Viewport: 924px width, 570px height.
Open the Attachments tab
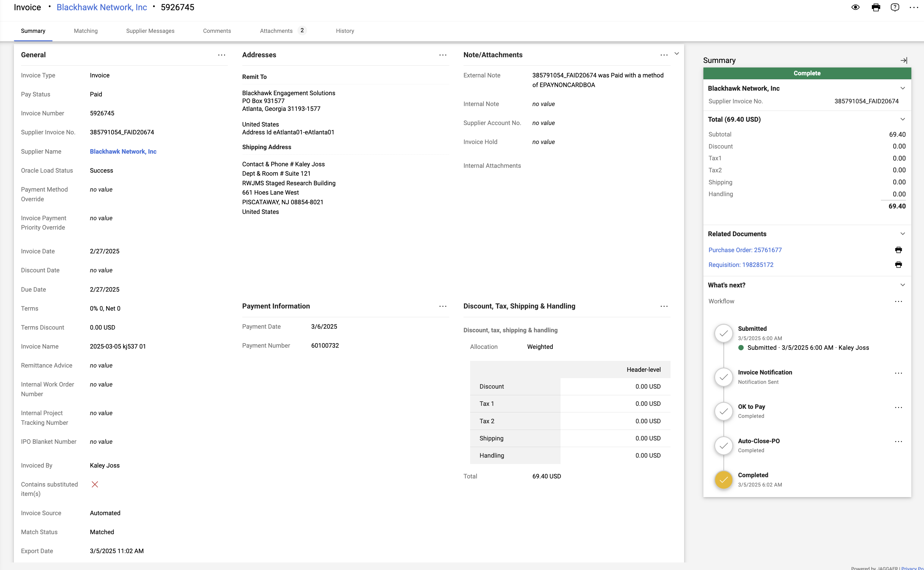276,31
